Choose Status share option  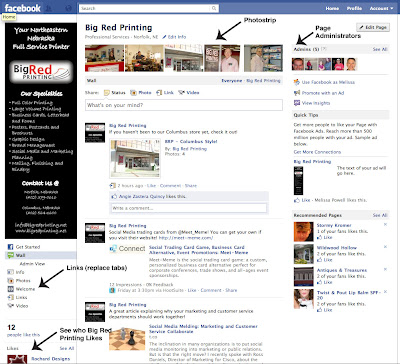click(x=115, y=93)
